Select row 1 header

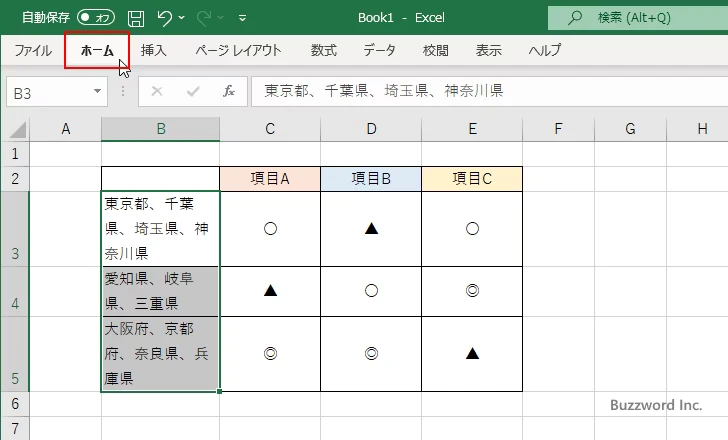(15, 154)
